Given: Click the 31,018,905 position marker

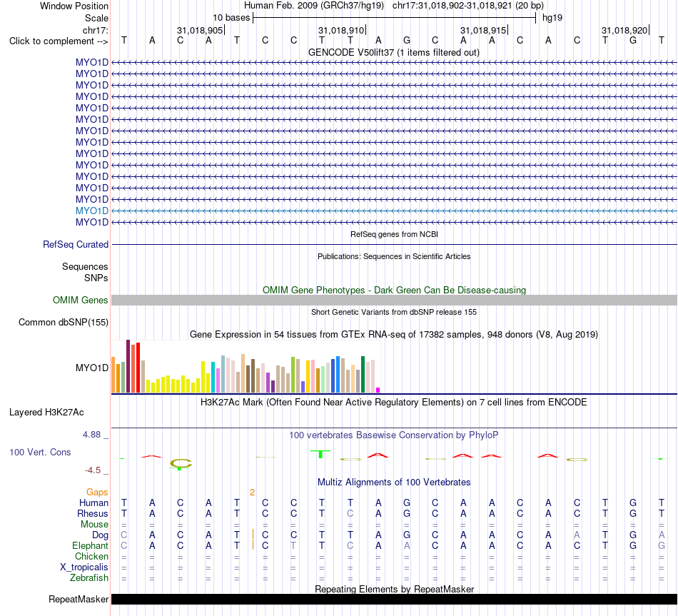Looking at the screenshot, I should click(x=200, y=30).
